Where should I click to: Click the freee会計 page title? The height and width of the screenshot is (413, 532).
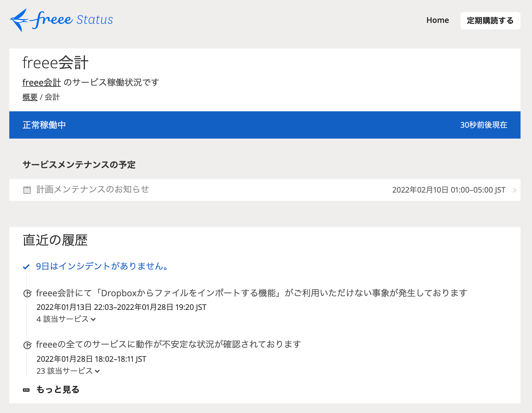pyautogui.click(x=55, y=62)
